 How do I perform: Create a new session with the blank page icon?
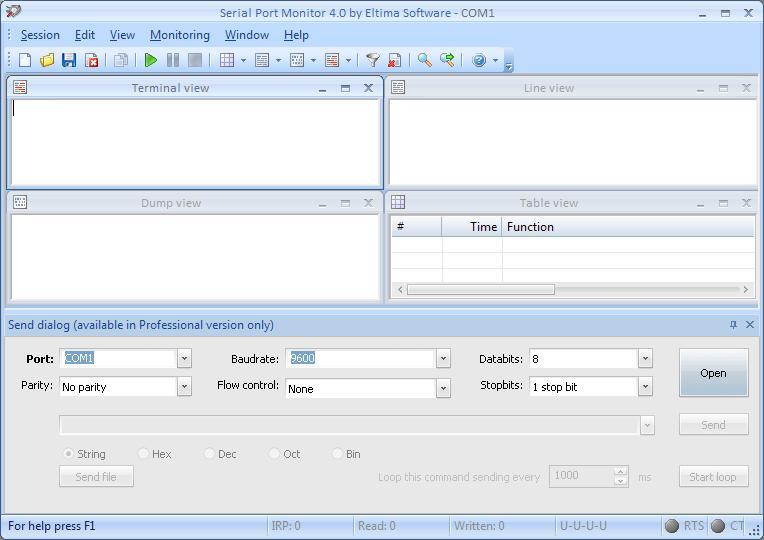pyautogui.click(x=24, y=60)
